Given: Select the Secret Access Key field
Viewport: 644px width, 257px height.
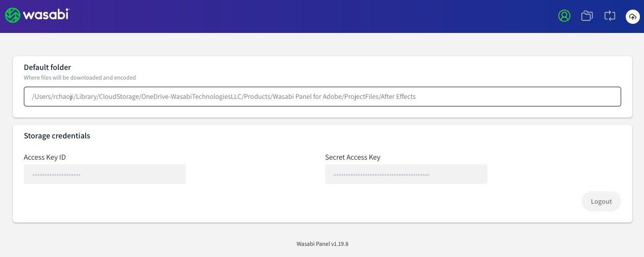Looking at the screenshot, I should pos(406,174).
